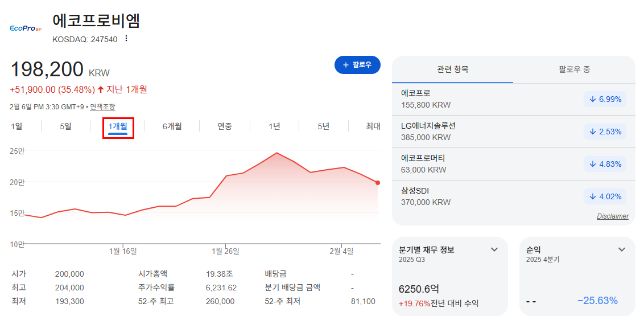Select the 1년 chart range tab
The image size is (644, 320).
[274, 126]
